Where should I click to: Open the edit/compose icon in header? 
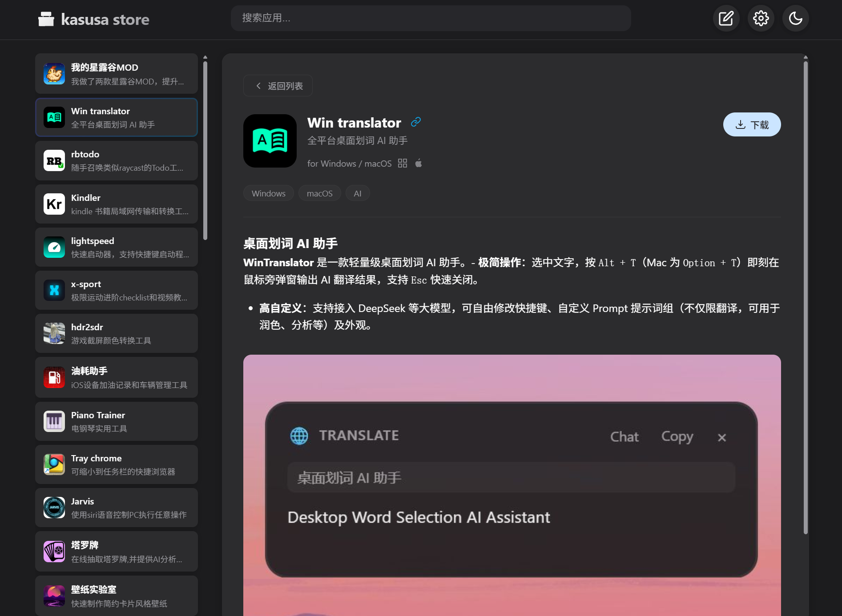click(726, 18)
